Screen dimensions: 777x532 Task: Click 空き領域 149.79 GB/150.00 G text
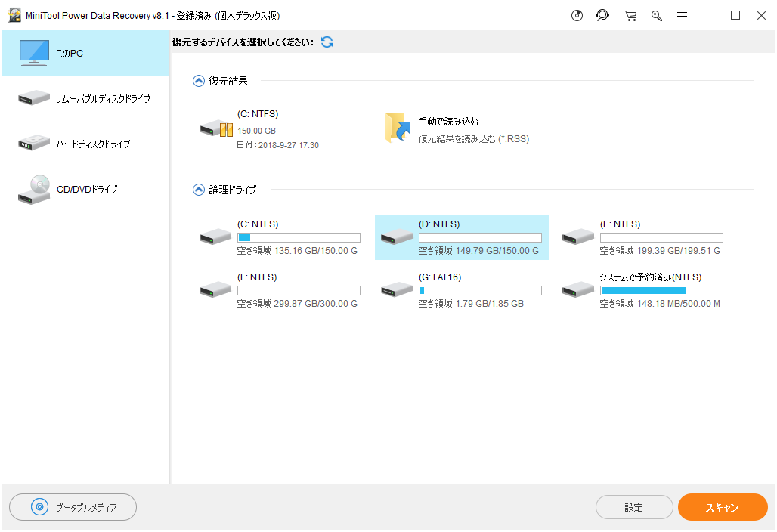478,251
